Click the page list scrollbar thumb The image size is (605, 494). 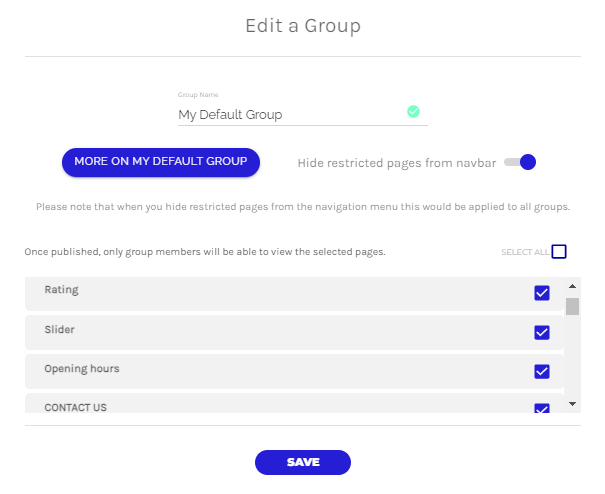point(572,306)
